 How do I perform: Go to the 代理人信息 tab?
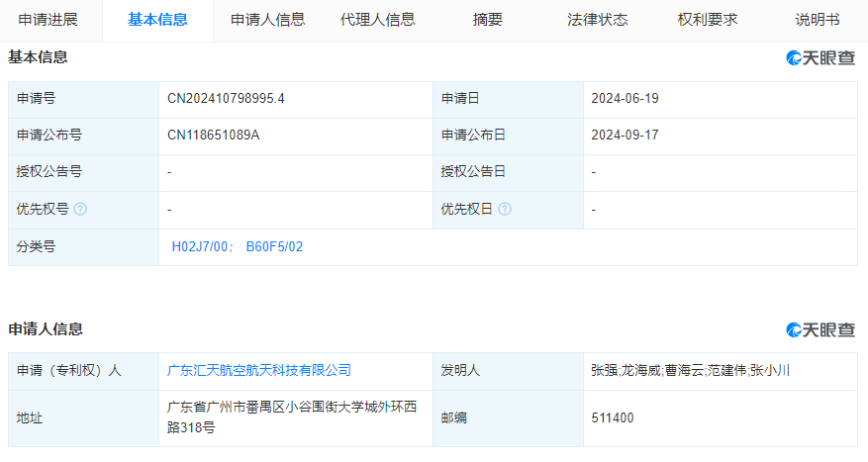click(377, 20)
